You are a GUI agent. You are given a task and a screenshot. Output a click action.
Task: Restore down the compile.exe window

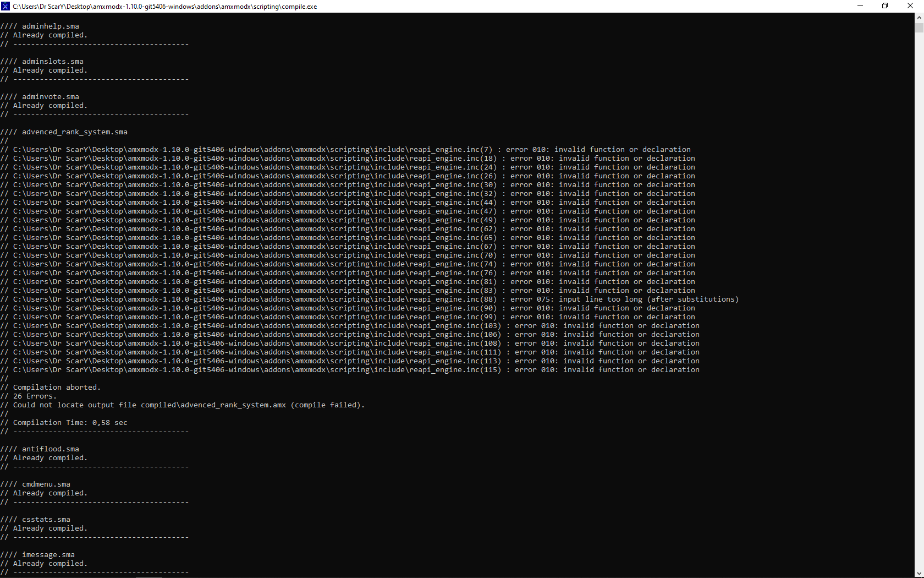(x=885, y=6)
